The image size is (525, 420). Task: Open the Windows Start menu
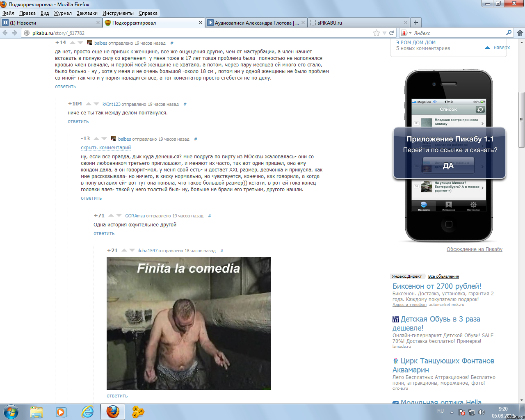point(11,412)
